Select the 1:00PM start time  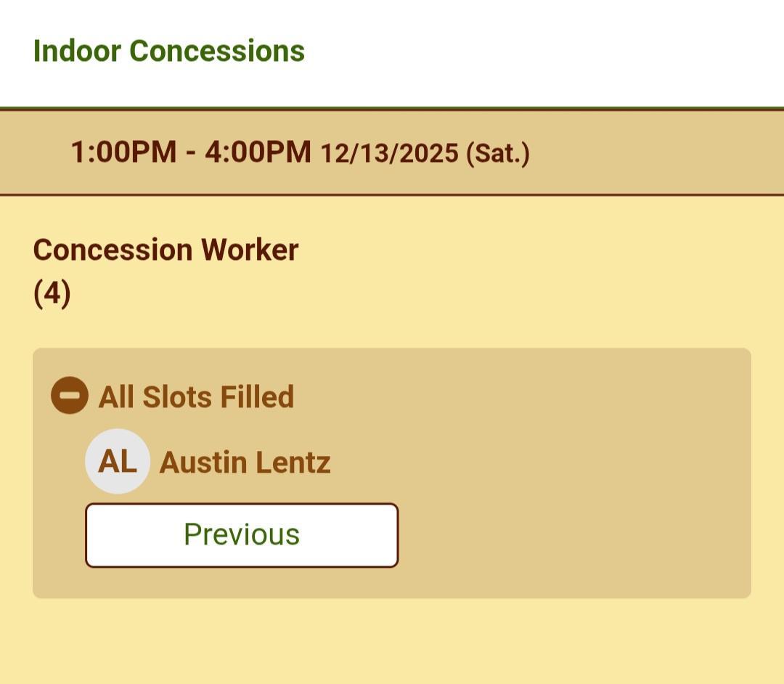123,152
